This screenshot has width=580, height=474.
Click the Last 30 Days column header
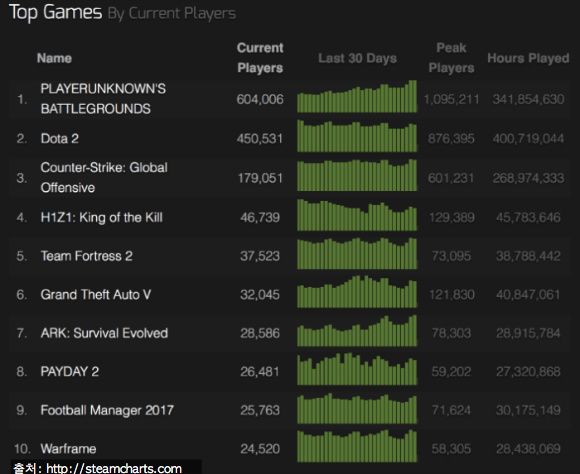click(357, 58)
